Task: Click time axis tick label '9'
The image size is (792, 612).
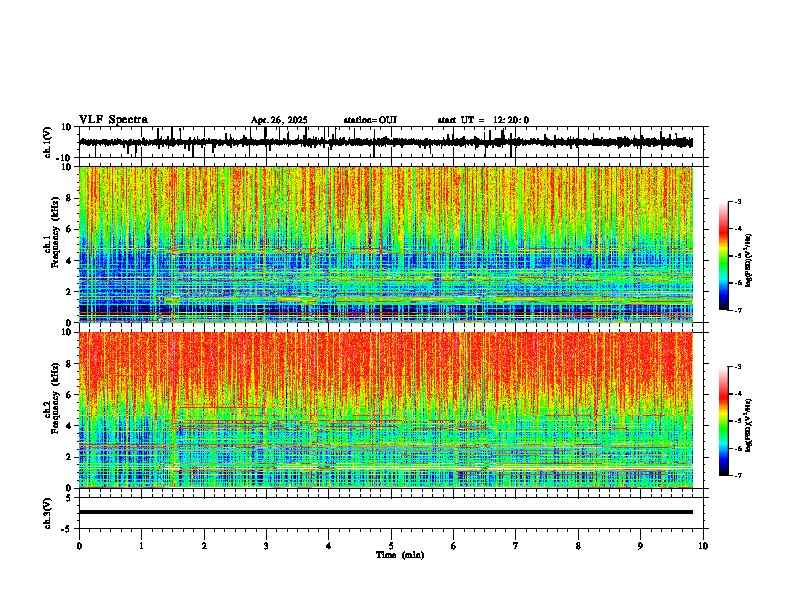Action: (x=640, y=546)
